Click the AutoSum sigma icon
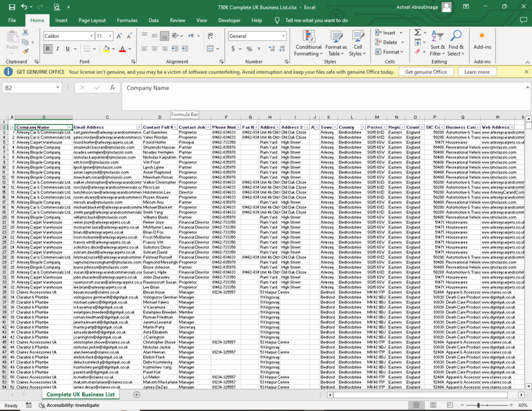 pyautogui.click(x=418, y=33)
